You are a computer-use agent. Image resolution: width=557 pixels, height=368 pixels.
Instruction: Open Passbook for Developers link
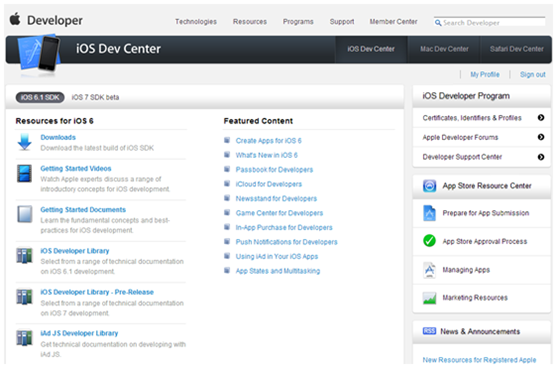coord(274,169)
